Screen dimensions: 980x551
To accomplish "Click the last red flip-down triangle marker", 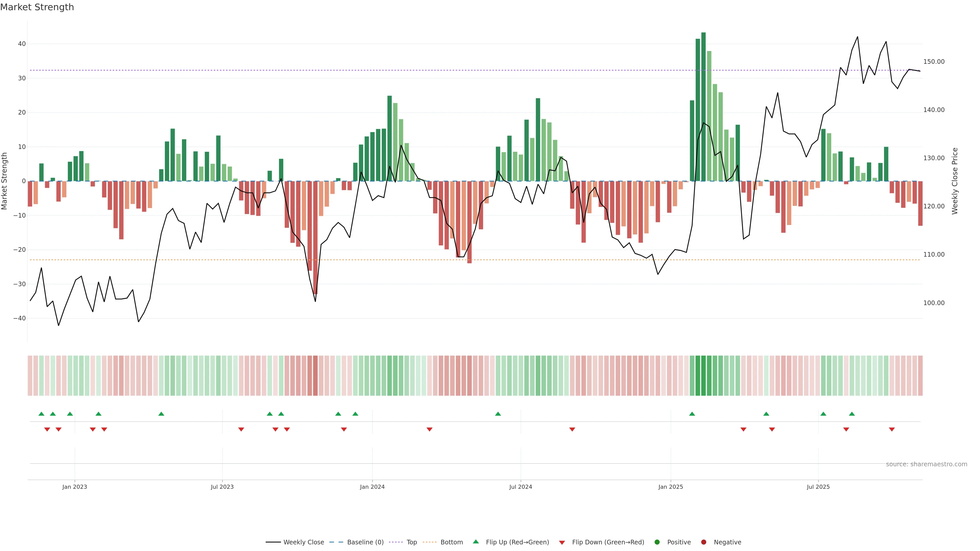I will 892,429.
